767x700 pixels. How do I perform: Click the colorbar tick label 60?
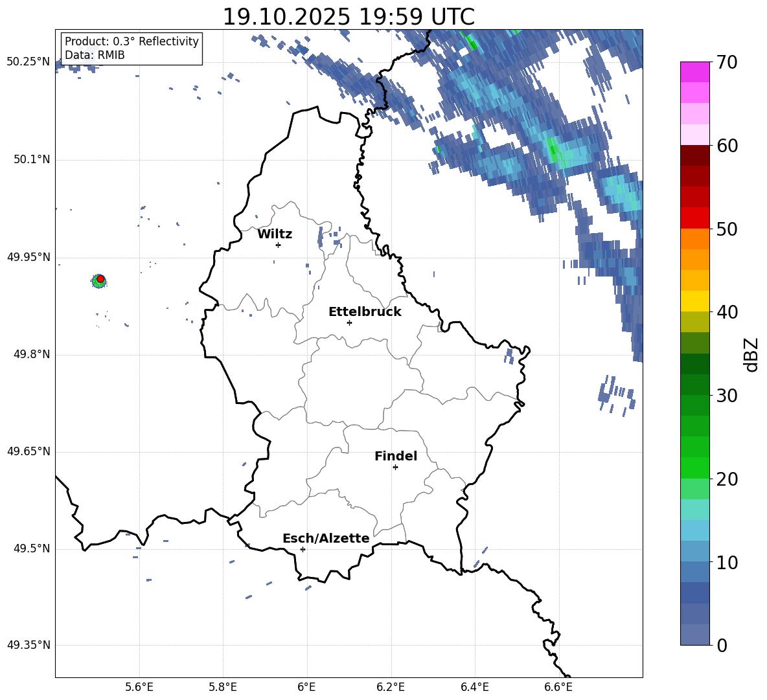[x=727, y=146]
